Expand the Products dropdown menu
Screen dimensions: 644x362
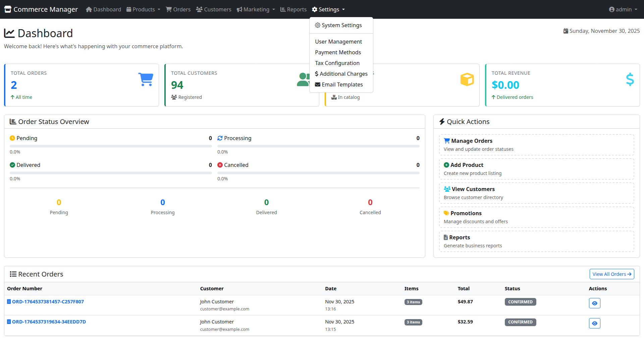143,9
